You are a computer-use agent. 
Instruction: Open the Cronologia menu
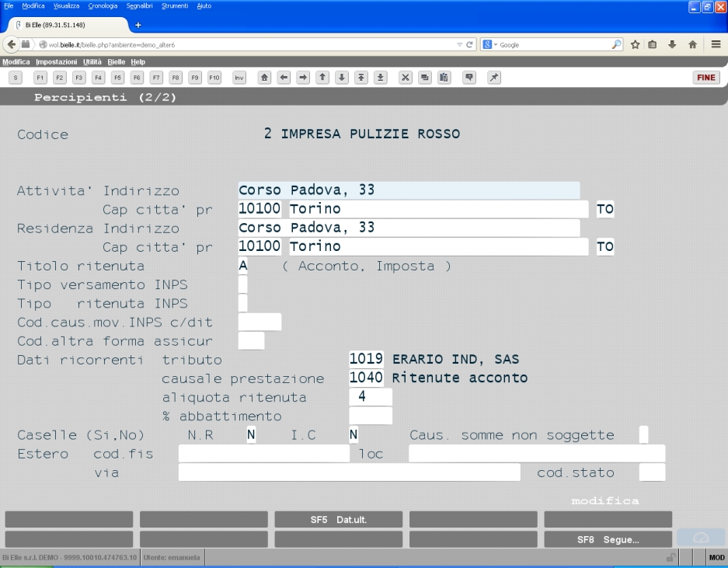103,6
